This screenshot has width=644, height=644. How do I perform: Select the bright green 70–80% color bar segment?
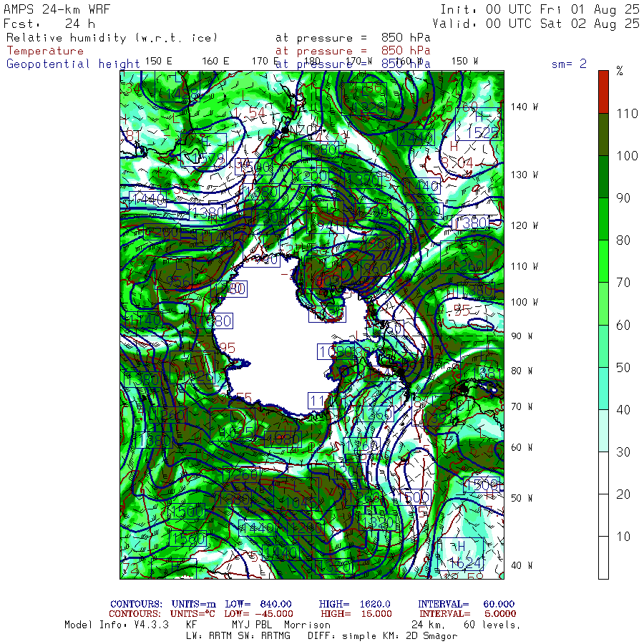point(603,261)
